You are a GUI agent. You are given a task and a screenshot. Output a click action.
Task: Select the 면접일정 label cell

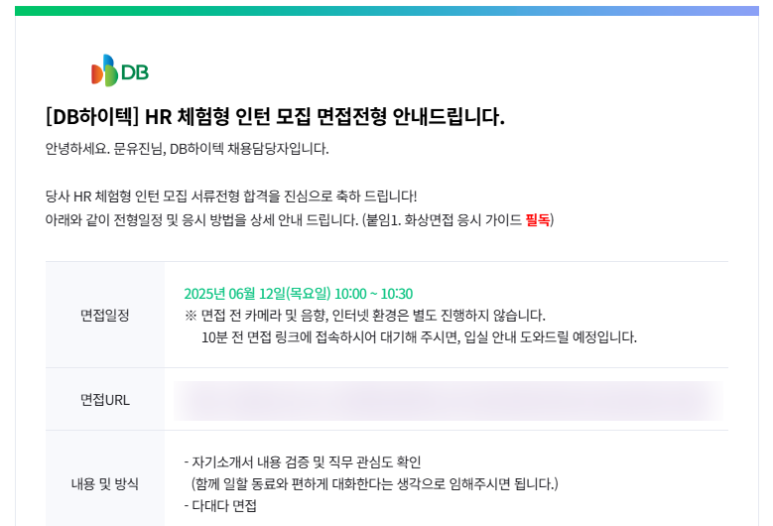tap(105, 315)
